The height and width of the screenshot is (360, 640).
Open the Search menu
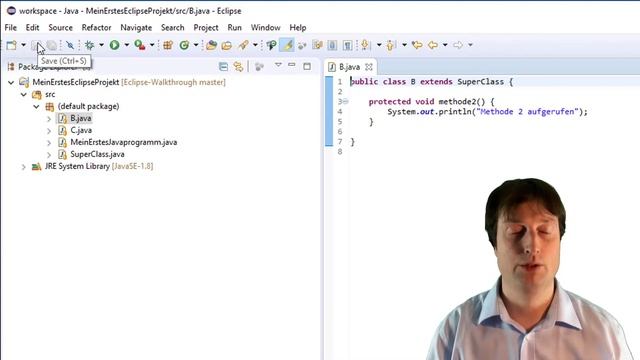click(x=173, y=27)
